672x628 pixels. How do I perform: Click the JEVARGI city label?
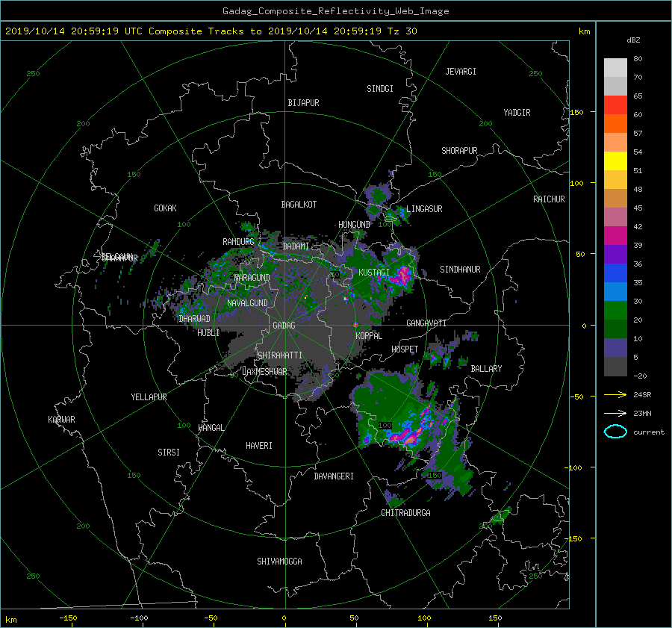461,72
